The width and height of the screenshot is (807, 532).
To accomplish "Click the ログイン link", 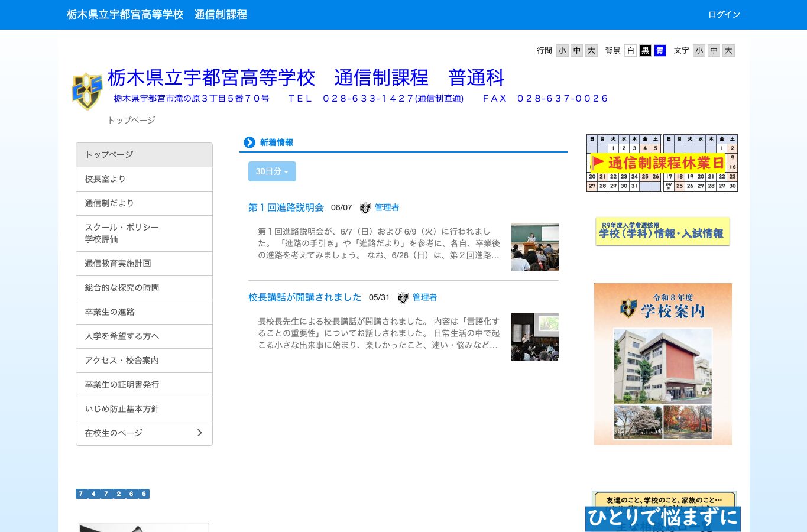I will (x=724, y=15).
